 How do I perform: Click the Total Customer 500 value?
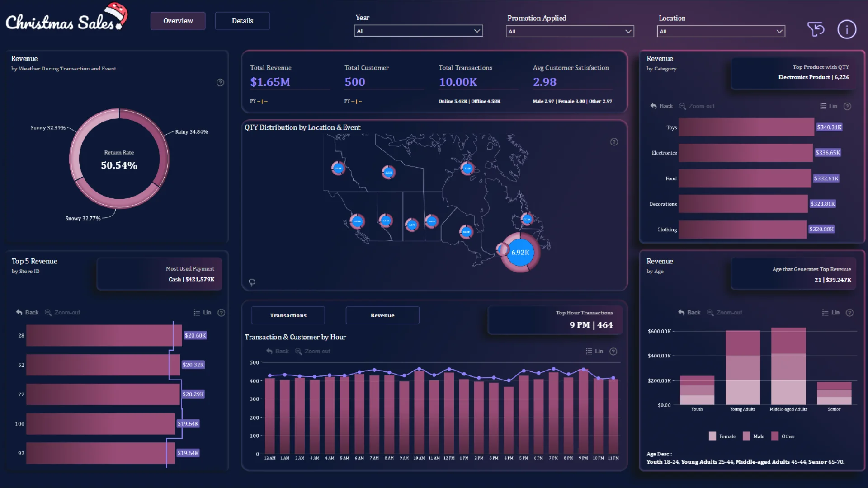click(x=354, y=82)
